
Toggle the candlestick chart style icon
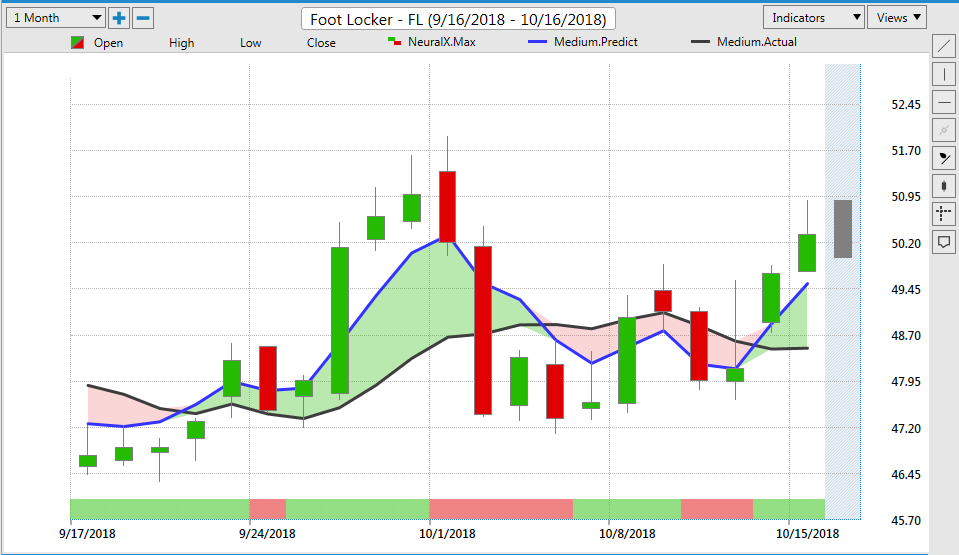click(944, 186)
